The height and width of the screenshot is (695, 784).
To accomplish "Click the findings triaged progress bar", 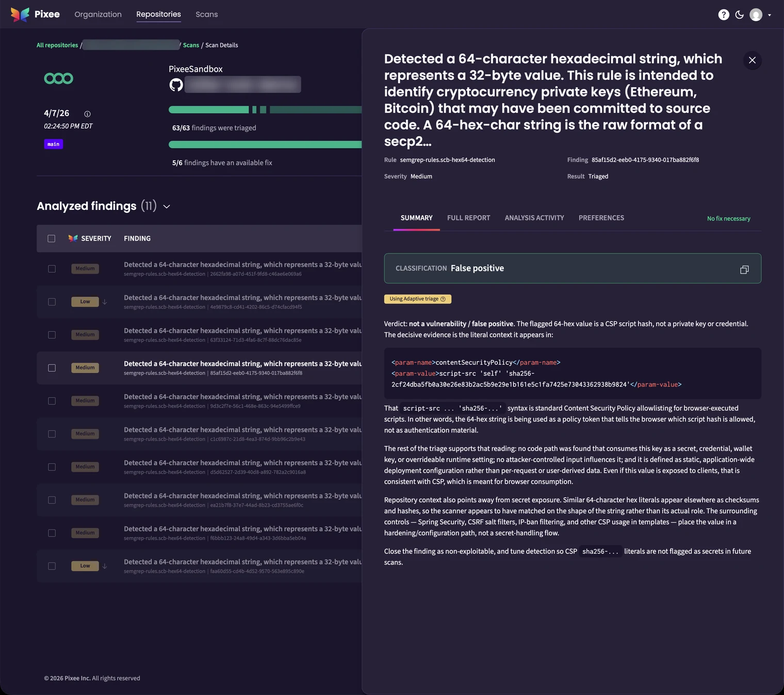I will pos(265,110).
